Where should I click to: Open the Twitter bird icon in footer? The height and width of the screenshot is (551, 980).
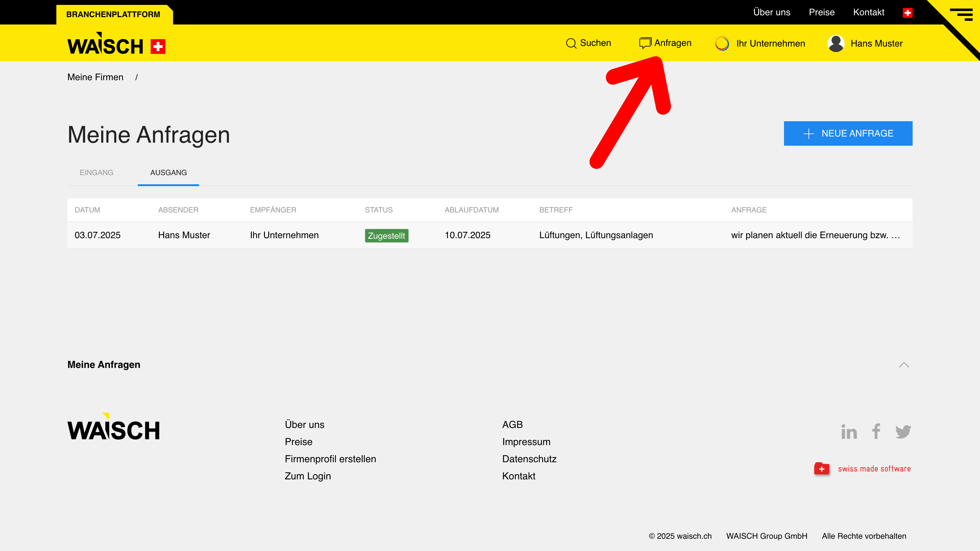(x=903, y=432)
